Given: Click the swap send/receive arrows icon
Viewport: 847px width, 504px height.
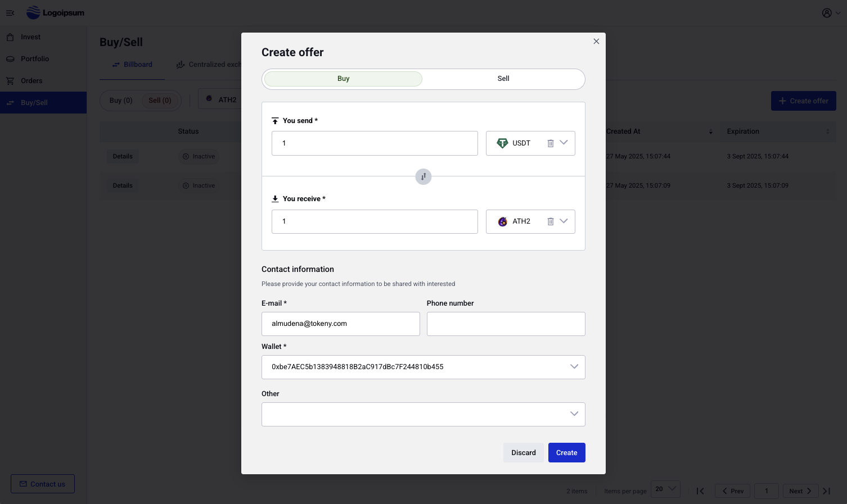Looking at the screenshot, I should [x=423, y=176].
